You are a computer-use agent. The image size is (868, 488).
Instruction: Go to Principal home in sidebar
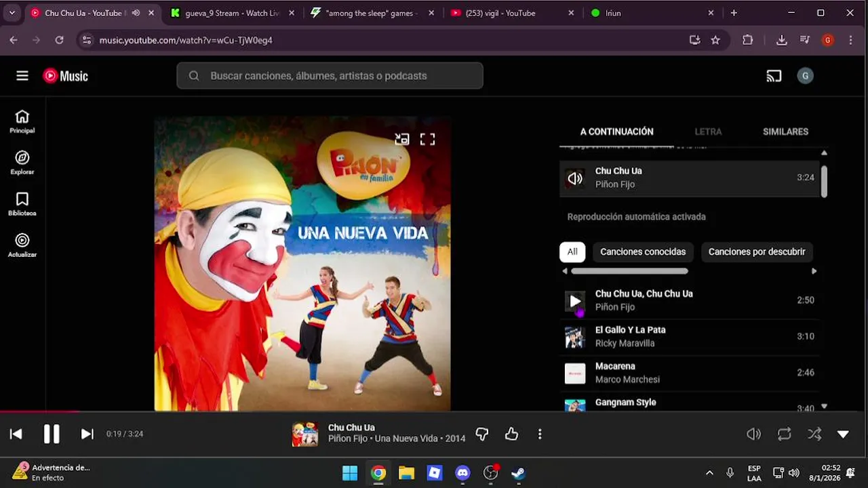[22, 121]
